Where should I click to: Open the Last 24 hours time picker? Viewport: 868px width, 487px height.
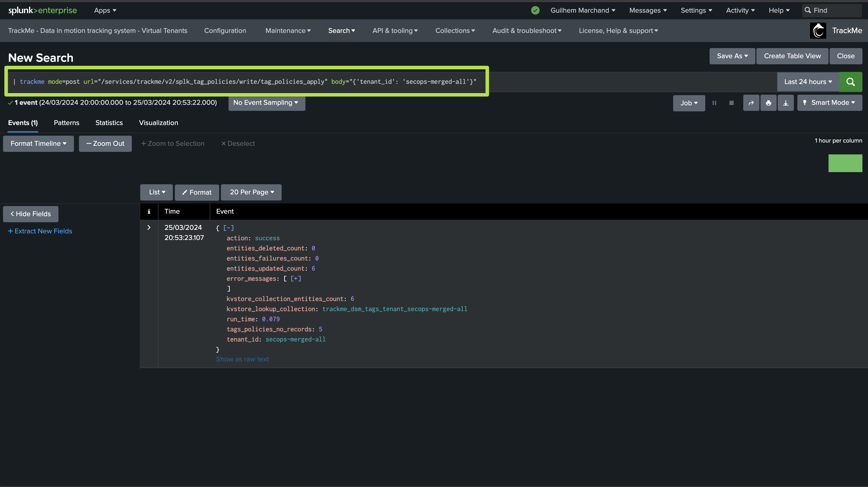pyautogui.click(x=808, y=82)
